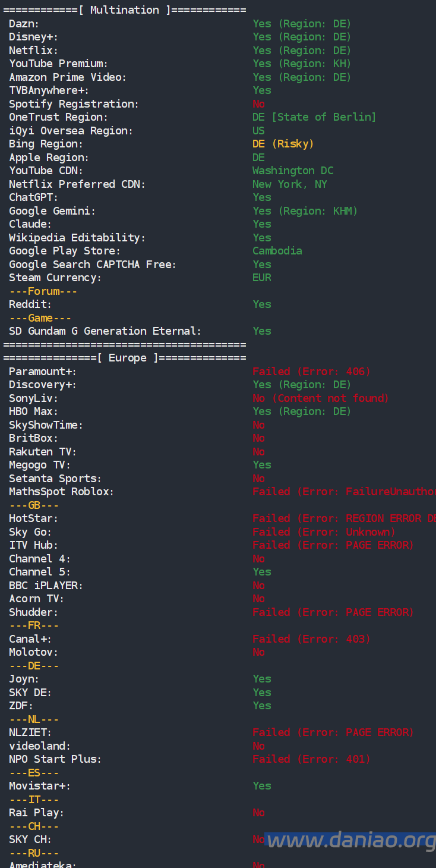Click the Cambodia Google Play Store value

277,251
